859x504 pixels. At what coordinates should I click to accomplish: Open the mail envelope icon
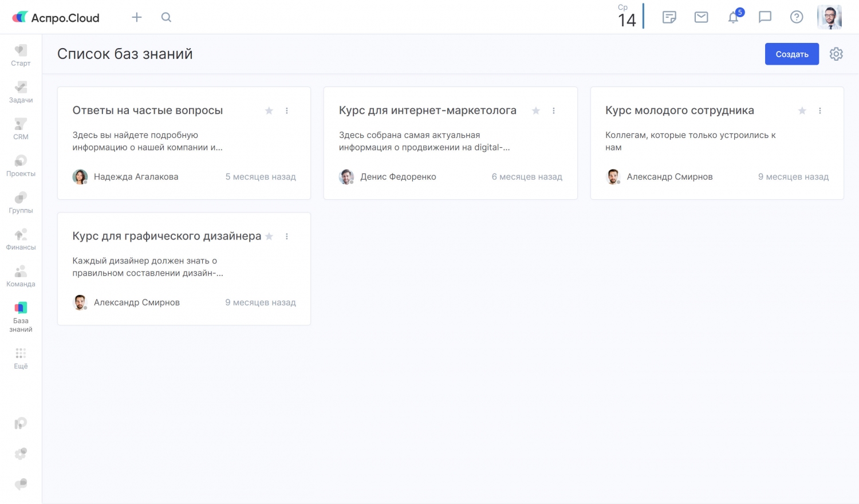coord(701,17)
